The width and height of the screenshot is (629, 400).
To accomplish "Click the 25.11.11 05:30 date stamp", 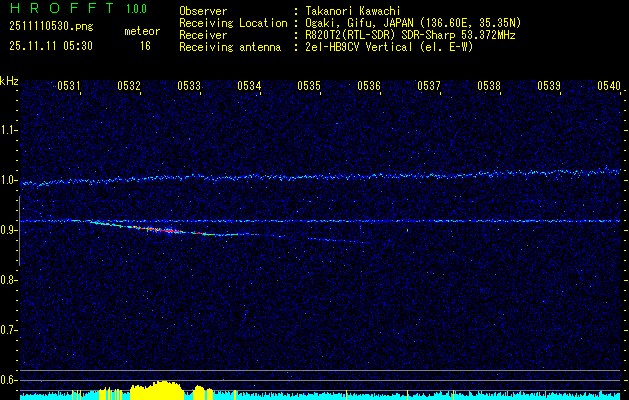I will [x=50, y=46].
